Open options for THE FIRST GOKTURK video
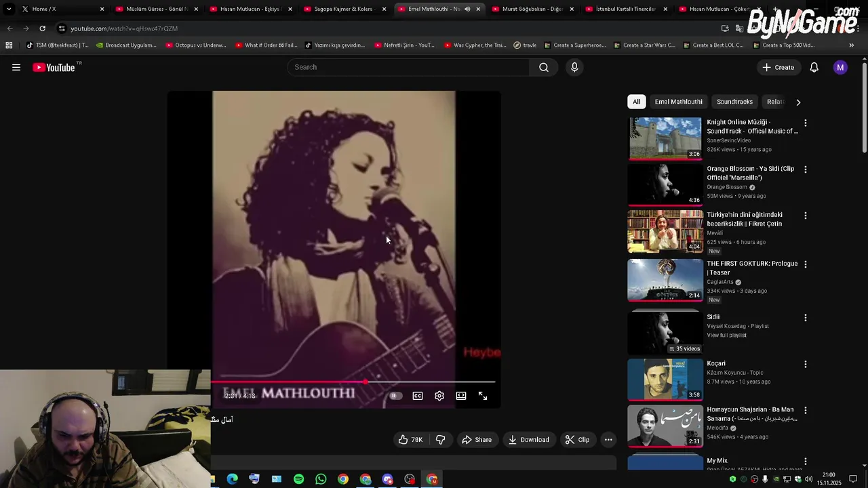The image size is (868, 488). tap(806, 264)
